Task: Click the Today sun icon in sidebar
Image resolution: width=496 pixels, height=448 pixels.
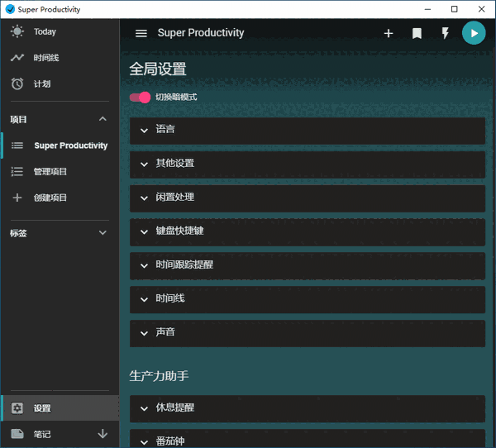Action: 17,31
